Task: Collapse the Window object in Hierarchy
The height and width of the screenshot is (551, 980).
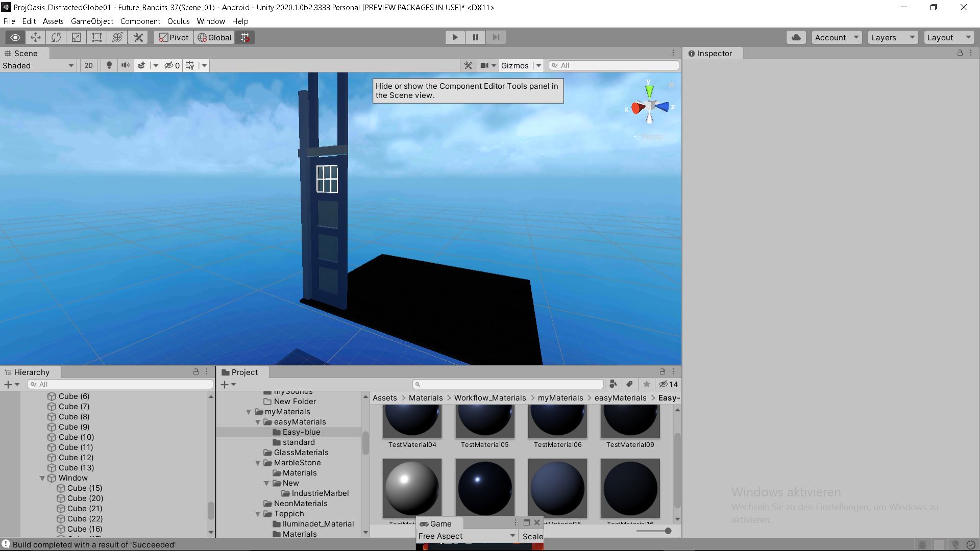Action: (x=42, y=478)
